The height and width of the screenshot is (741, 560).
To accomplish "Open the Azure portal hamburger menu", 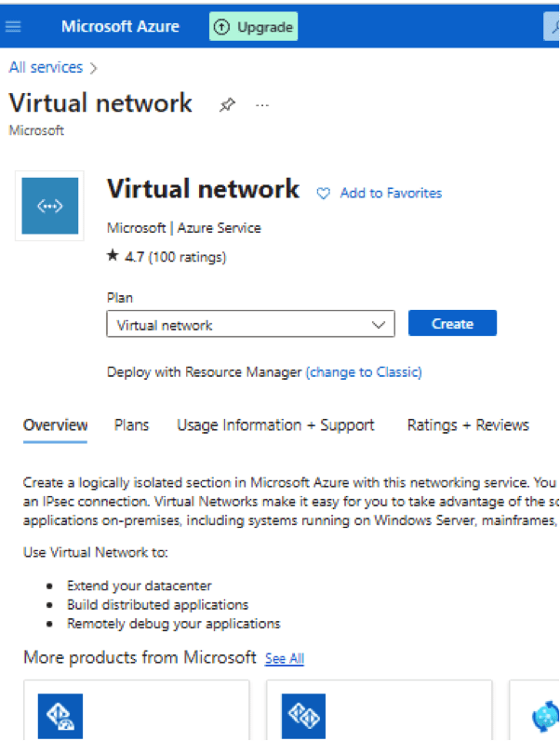I will coord(13,26).
